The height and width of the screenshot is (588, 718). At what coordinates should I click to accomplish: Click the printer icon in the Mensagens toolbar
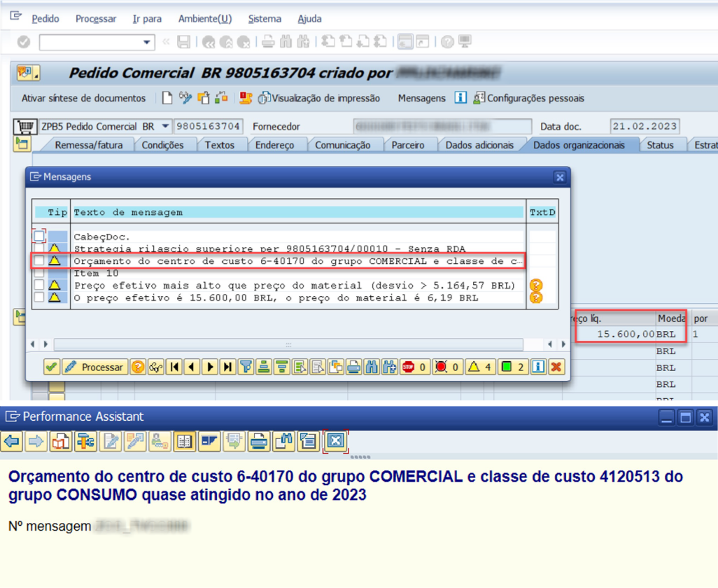[x=354, y=367]
